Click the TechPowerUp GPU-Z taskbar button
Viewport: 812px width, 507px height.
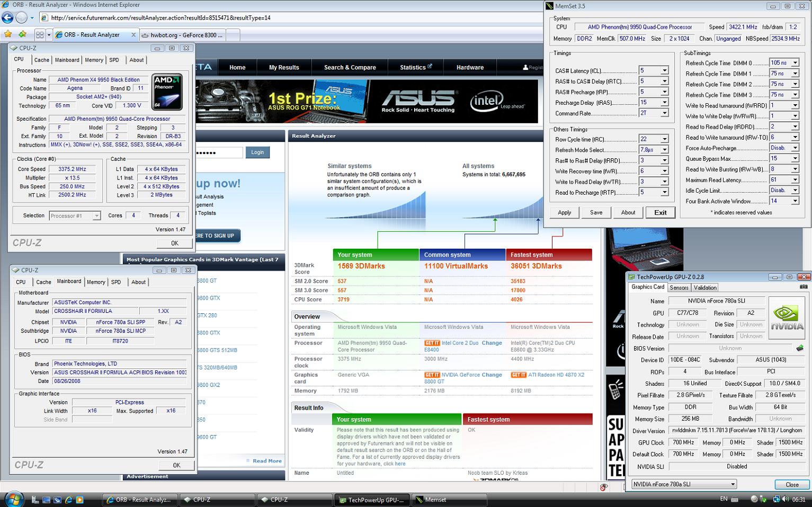click(x=372, y=500)
